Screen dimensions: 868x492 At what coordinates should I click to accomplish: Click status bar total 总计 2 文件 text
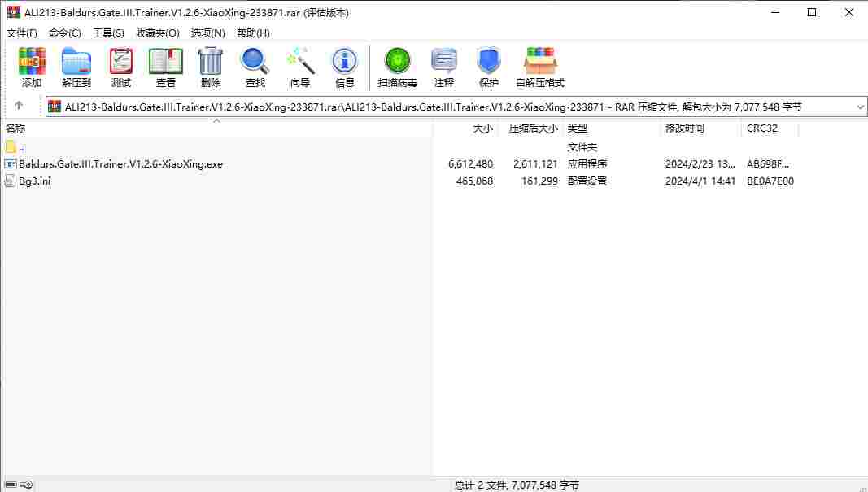point(517,485)
